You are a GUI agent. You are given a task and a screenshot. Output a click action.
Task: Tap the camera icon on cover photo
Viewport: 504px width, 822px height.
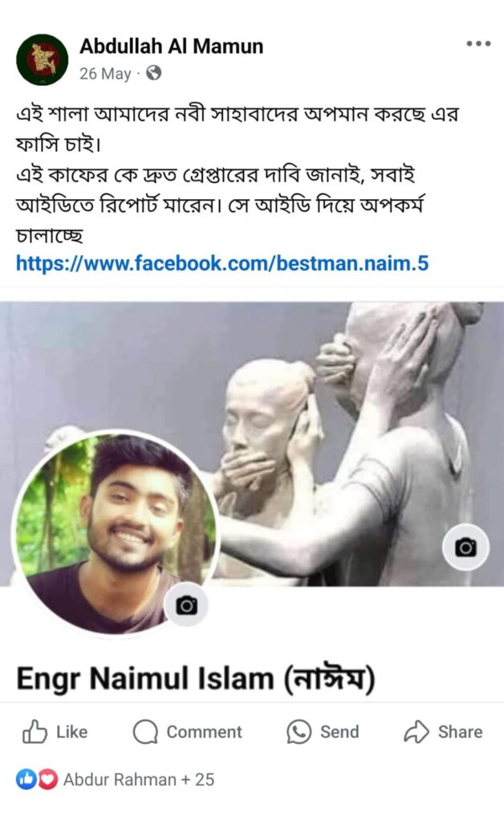[465, 547]
